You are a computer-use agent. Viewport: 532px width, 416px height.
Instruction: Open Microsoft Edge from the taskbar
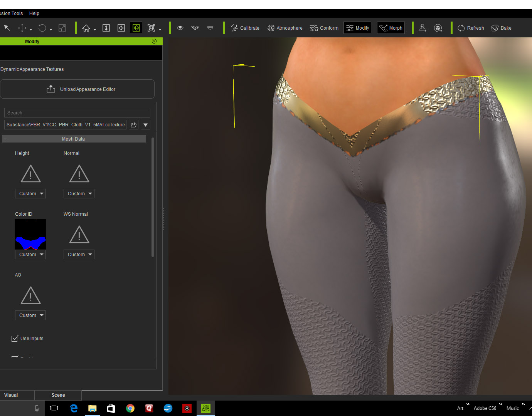(x=74, y=408)
